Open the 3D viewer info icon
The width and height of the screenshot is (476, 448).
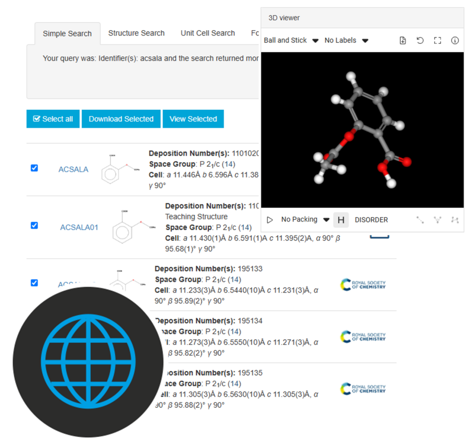tap(455, 40)
